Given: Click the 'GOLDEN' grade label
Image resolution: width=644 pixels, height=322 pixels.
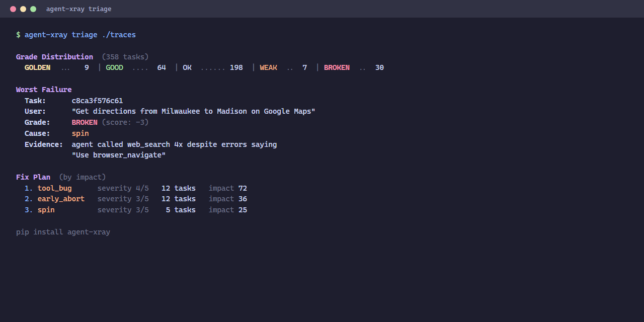Looking at the screenshot, I should tap(37, 67).
